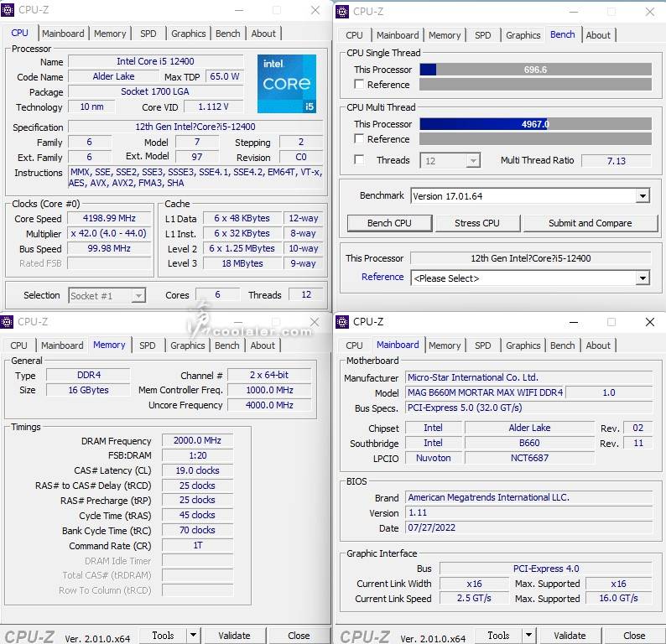Viewport: 666px width, 644px height.
Task: Click the Command Rate value 1T
Action: (x=197, y=545)
